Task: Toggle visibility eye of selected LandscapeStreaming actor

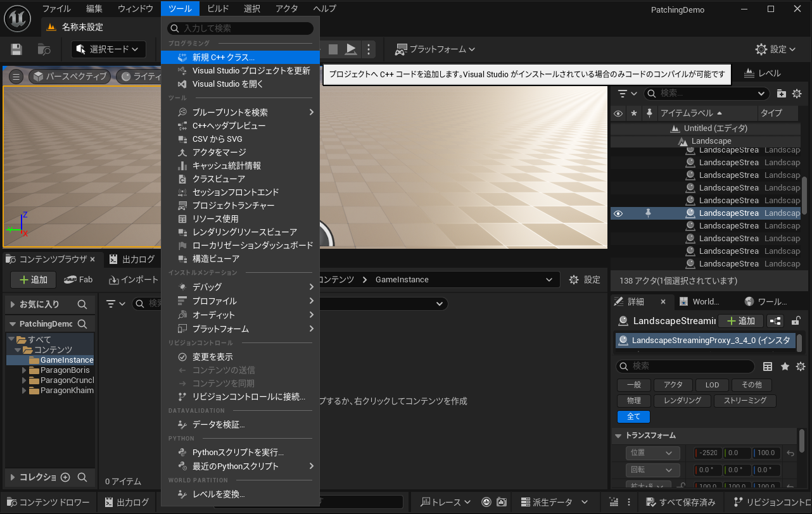Action: tap(618, 213)
